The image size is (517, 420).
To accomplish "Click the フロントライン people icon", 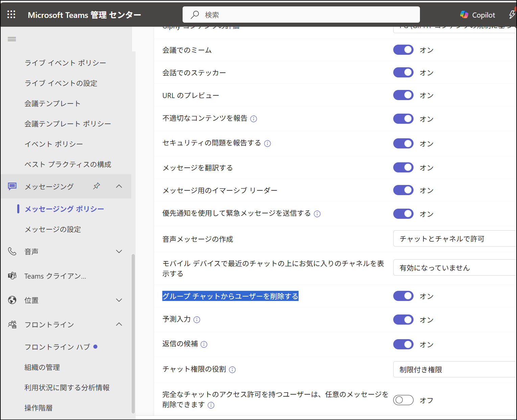I will coord(12,324).
